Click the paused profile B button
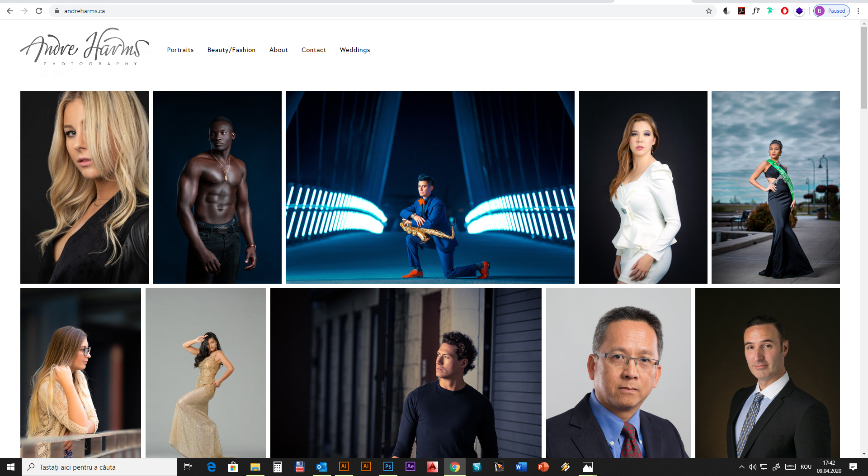 (x=831, y=11)
